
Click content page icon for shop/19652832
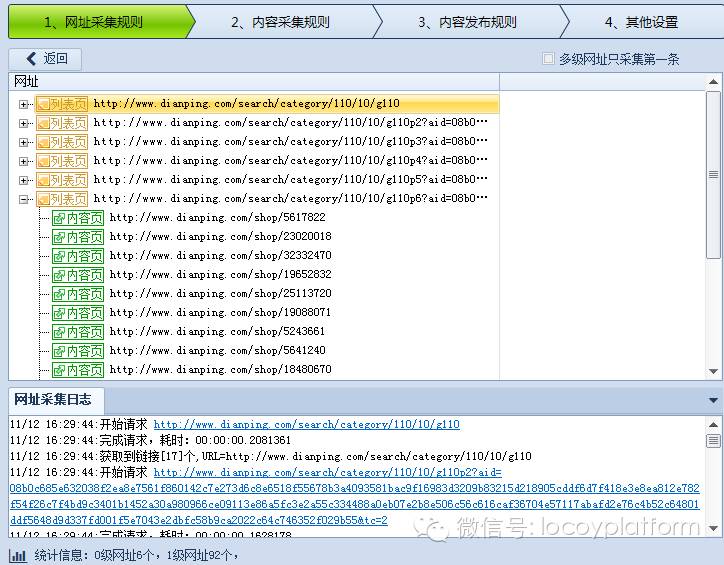[x=78, y=275]
